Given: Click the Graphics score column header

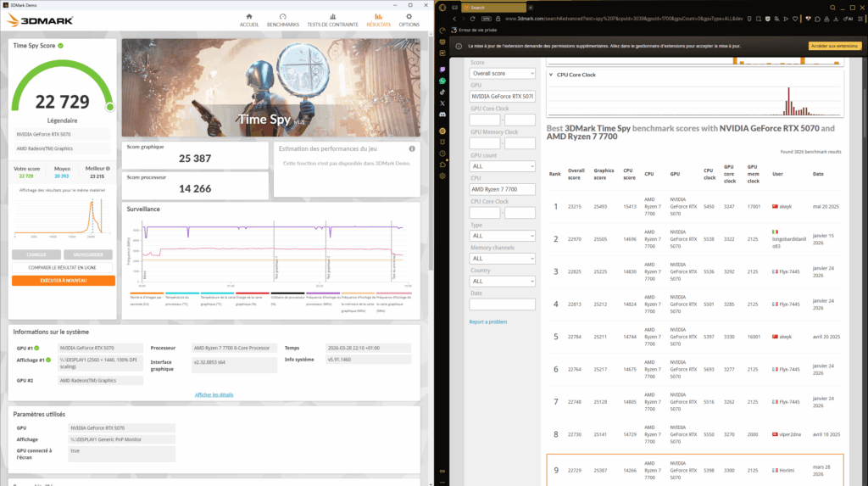Looking at the screenshot, I should click(x=604, y=174).
